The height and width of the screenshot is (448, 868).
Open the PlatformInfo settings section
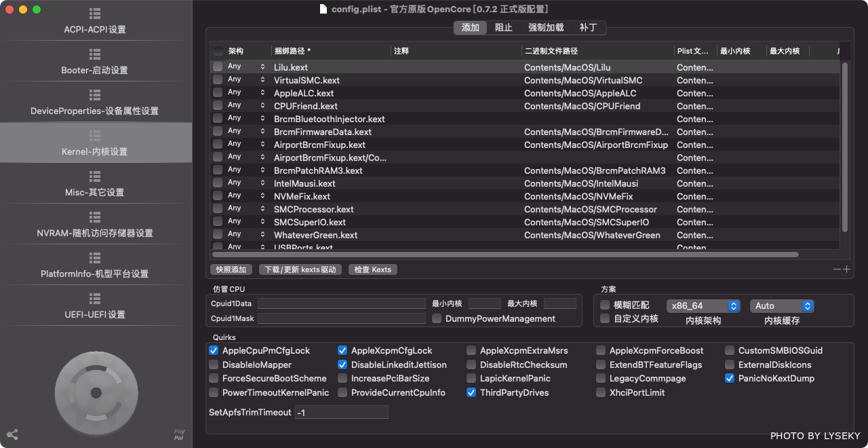coord(95,265)
